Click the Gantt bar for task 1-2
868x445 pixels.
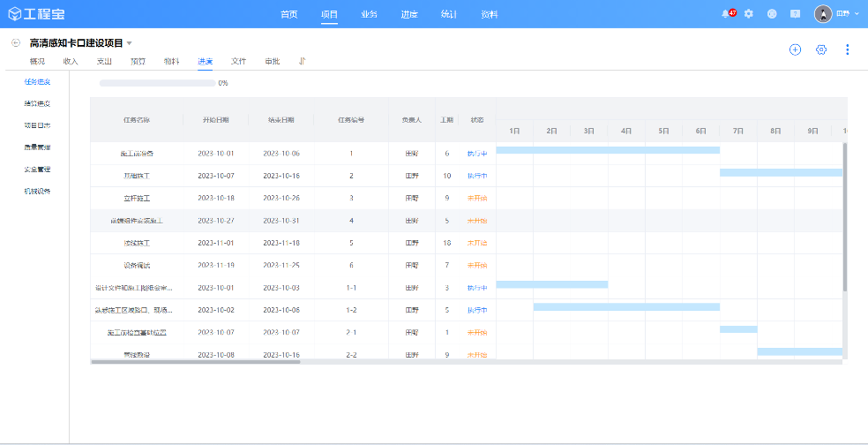coord(626,307)
